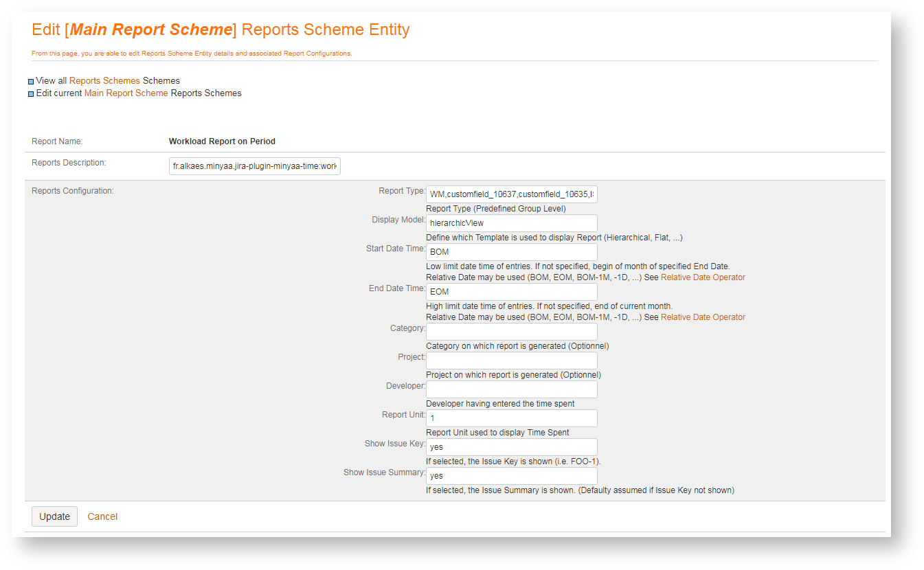Click the bullet icon beside View all Reports Schemes
Image resolution: width=924 pixels, height=570 pixels.
tap(31, 82)
